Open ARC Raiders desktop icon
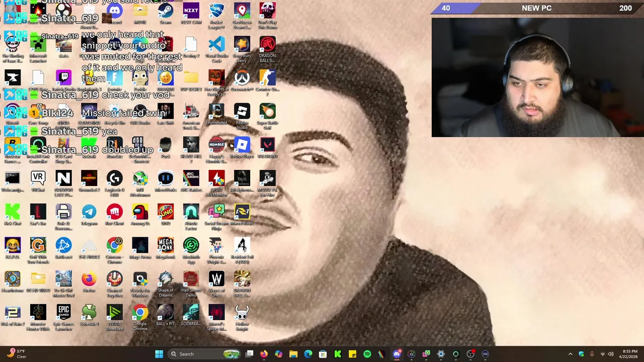This screenshot has height=362, width=644. 191,182
